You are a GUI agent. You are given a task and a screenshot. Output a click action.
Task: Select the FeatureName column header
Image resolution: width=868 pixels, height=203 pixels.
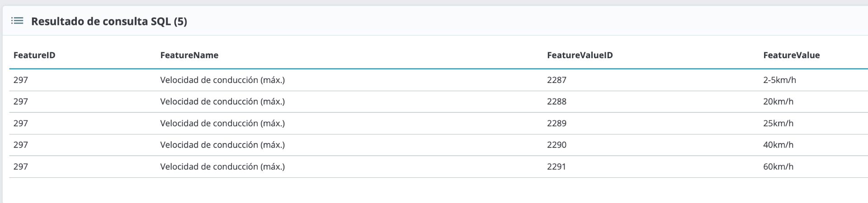click(189, 55)
